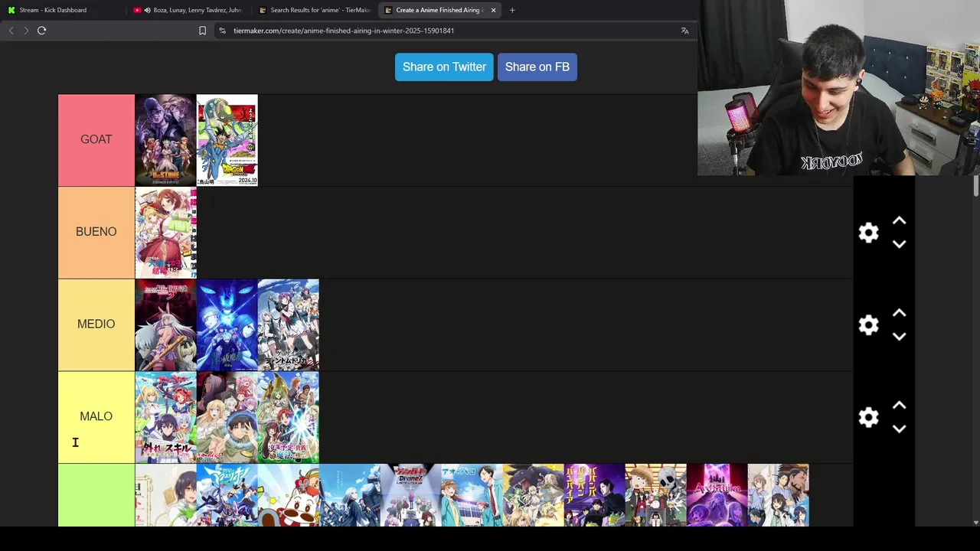The width and height of the screenshot is (980, 551).
Task: Open settings gear for MEDIO tier
Action: (x=868, y=325)
